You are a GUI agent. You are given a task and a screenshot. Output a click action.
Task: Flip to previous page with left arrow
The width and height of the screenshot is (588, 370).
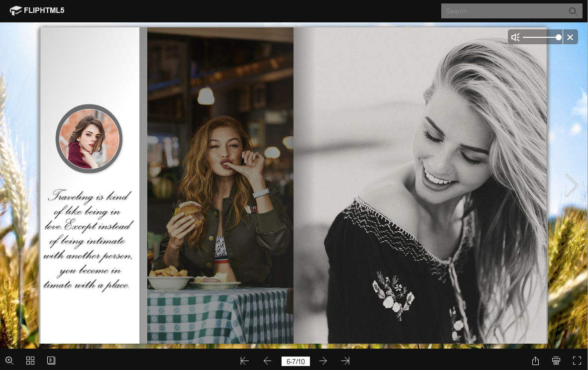point(14,185)
